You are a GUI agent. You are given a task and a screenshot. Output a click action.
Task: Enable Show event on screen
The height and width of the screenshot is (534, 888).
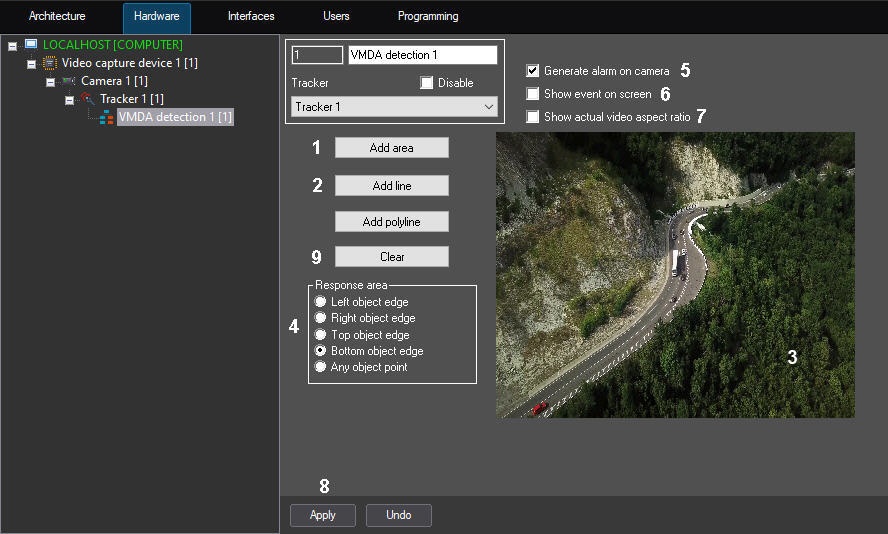(533, 94)
